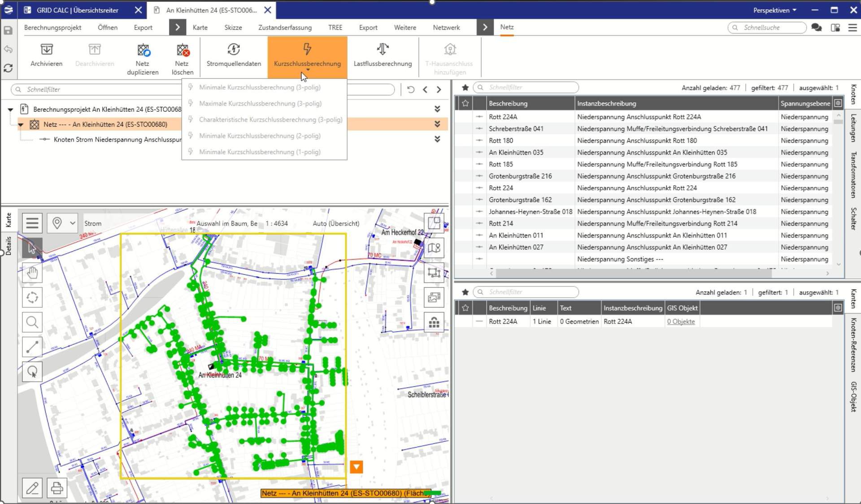The image size is (861, 504).
Task: Click the Archivieren icon
Action: point(47,49)
